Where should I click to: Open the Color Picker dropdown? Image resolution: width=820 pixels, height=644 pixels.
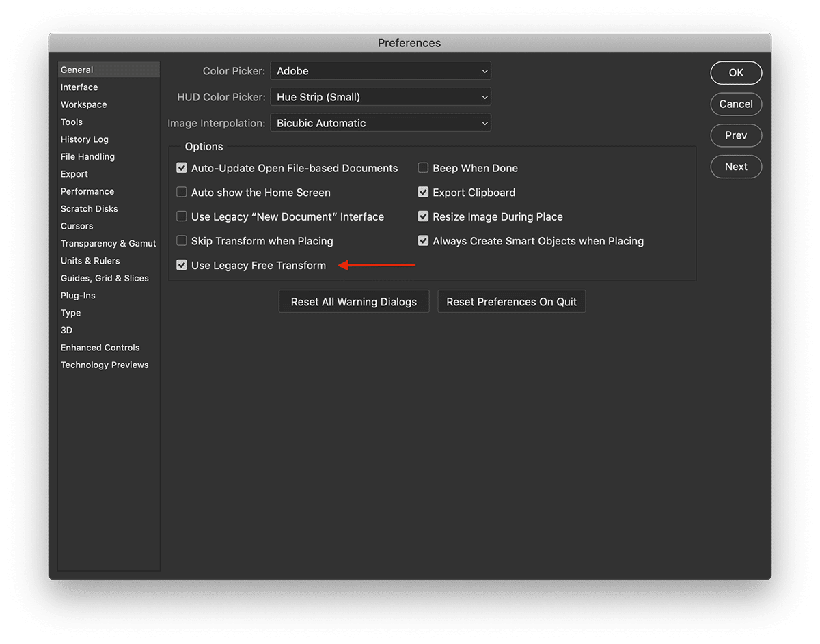click(x=381, y=71)
